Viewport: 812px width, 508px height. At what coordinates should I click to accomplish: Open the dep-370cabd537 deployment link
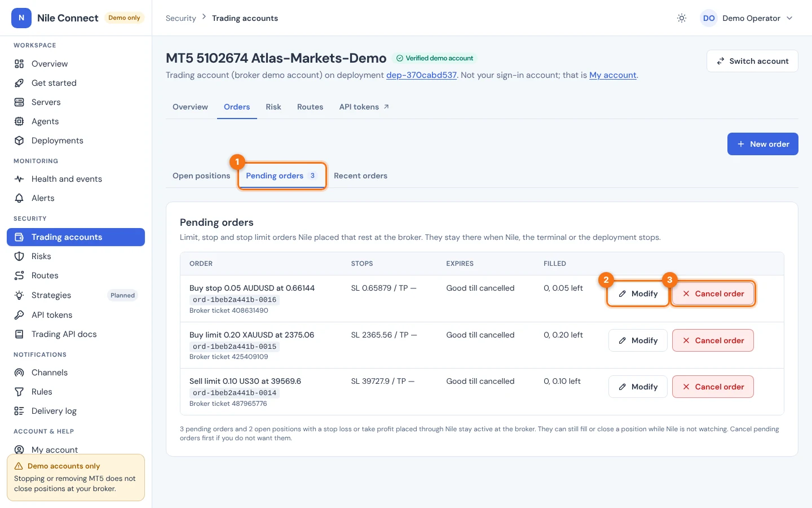(x=421, y=75)
